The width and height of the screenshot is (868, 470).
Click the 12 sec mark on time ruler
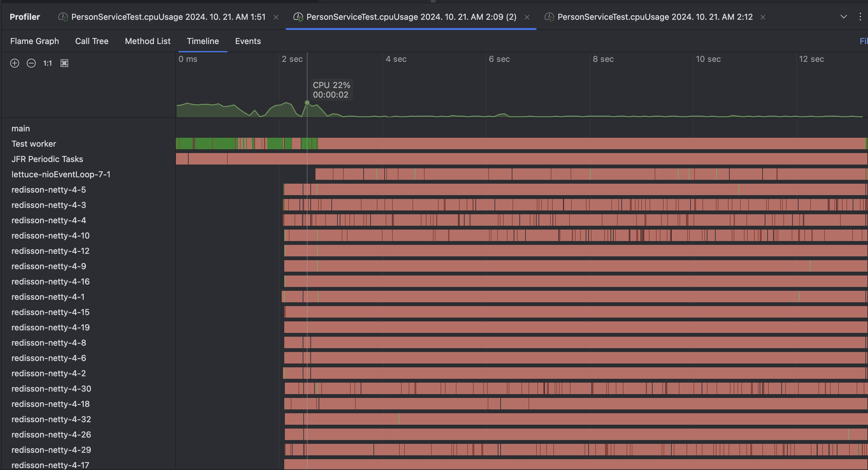pyautogui.click(x=811, y=59)
